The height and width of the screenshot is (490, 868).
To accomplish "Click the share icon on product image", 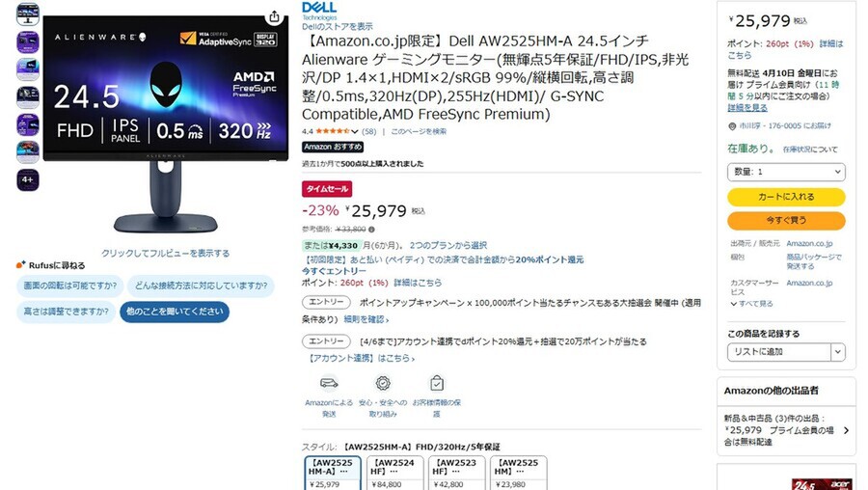I will click(274, 16).
